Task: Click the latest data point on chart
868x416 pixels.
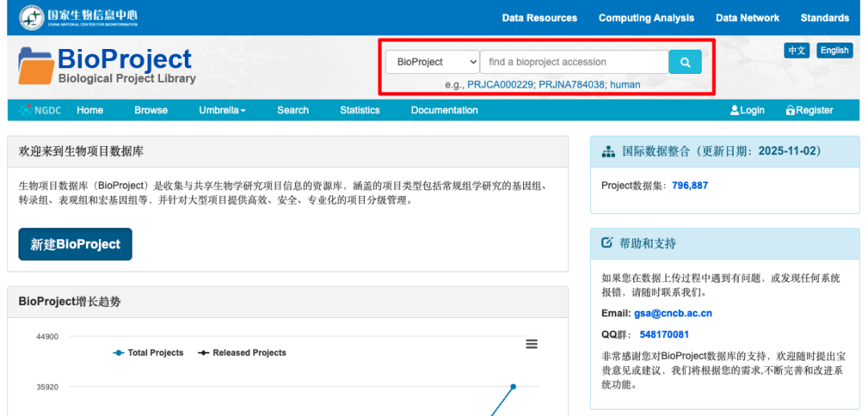Action: 513,386
